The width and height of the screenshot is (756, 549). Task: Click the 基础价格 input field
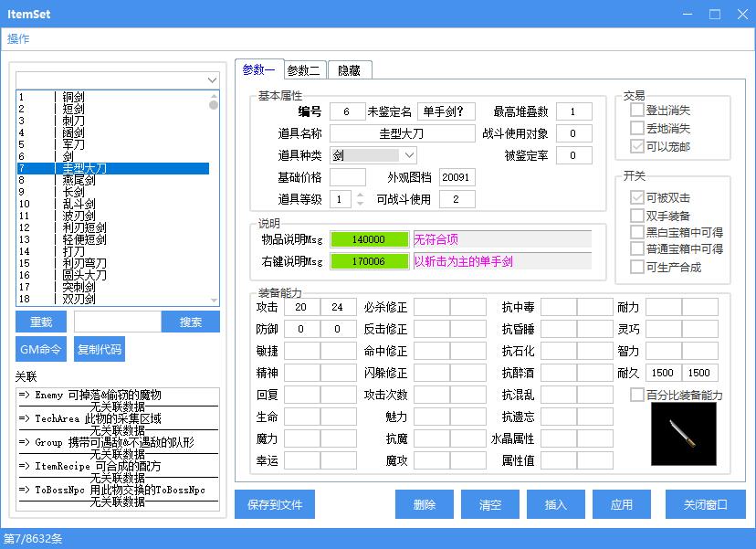point(347,177)
